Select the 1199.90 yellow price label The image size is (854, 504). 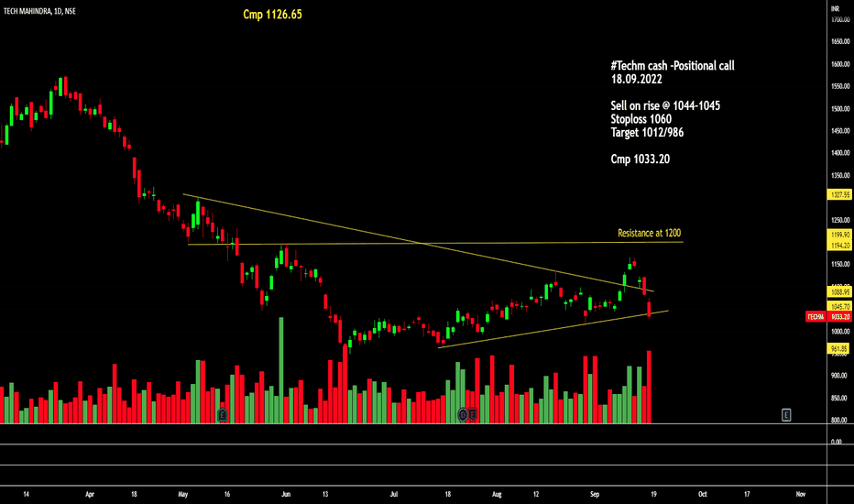pyautogui.click(x=839, y=235)
